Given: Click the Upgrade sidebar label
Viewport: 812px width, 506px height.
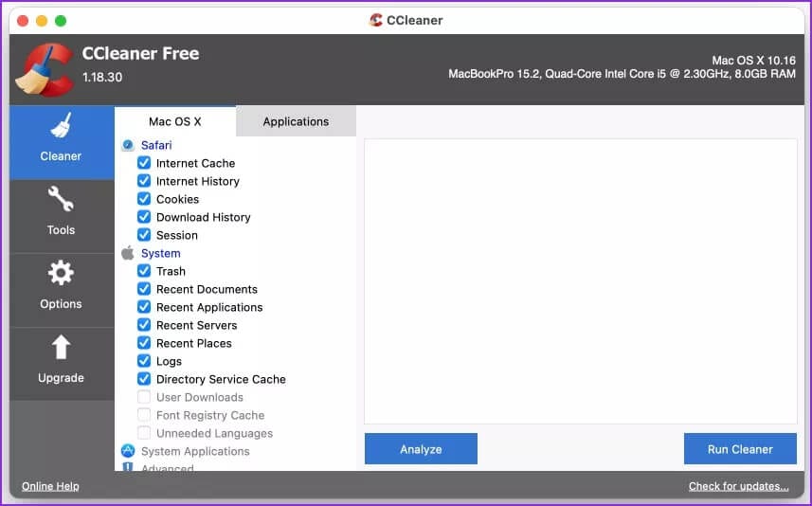Looking at the screenshot, I should pyautogui.click(x=61, y=377).
